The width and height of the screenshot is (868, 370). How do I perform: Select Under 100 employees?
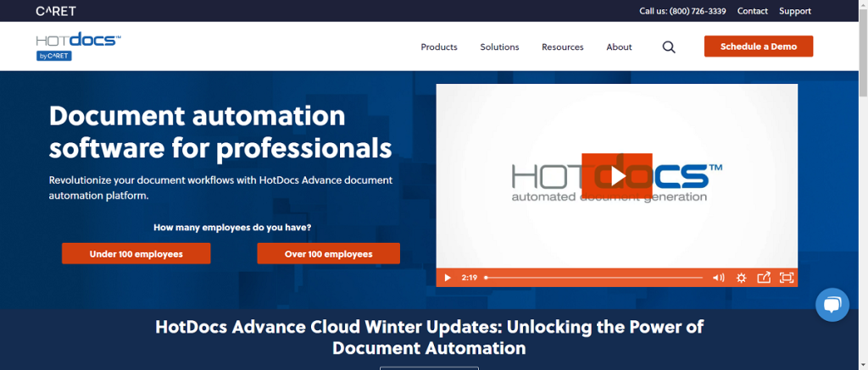pos(136,254)
